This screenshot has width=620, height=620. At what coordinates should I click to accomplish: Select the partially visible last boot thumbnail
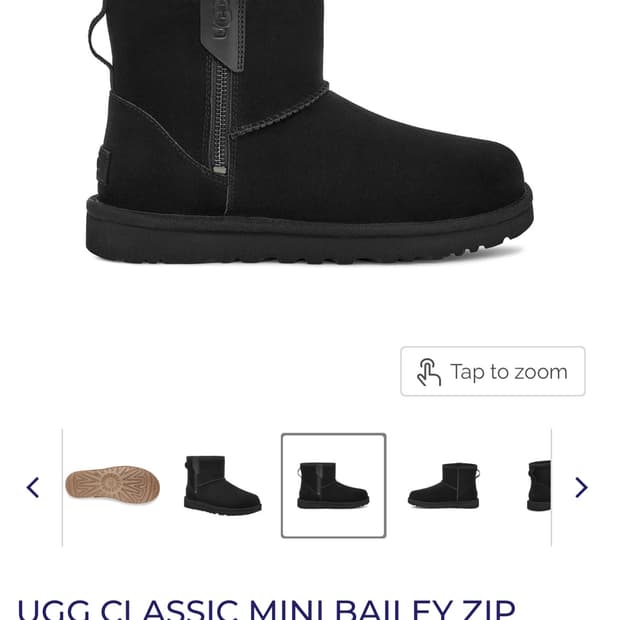point(539,486)
